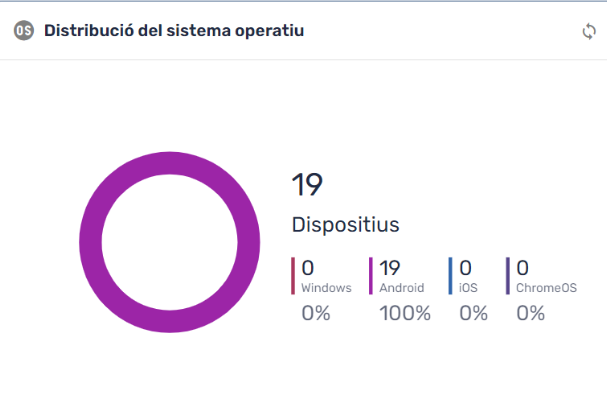Click the total device count 19
Image resolution: width=607 pixels, height=402 pixels.
307,185
